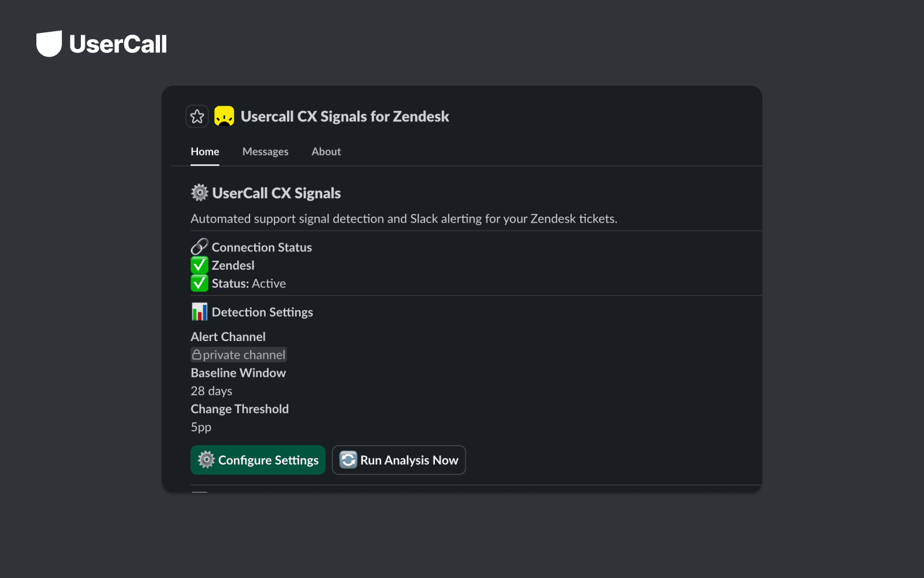Screen dimensions: 924x578
Task: Open the About tab
Action: (x=326, y=151)
